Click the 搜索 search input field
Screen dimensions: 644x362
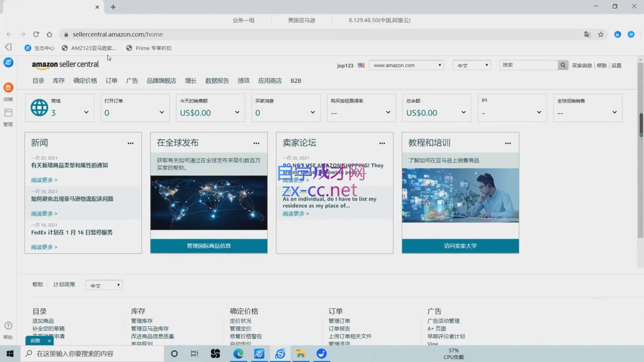click(x=529, y=65)
